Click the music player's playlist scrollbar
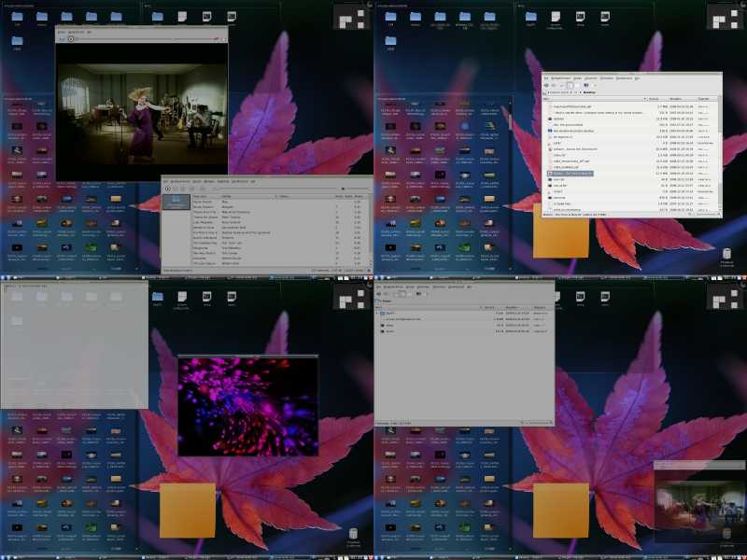 [x=370, y=231]
